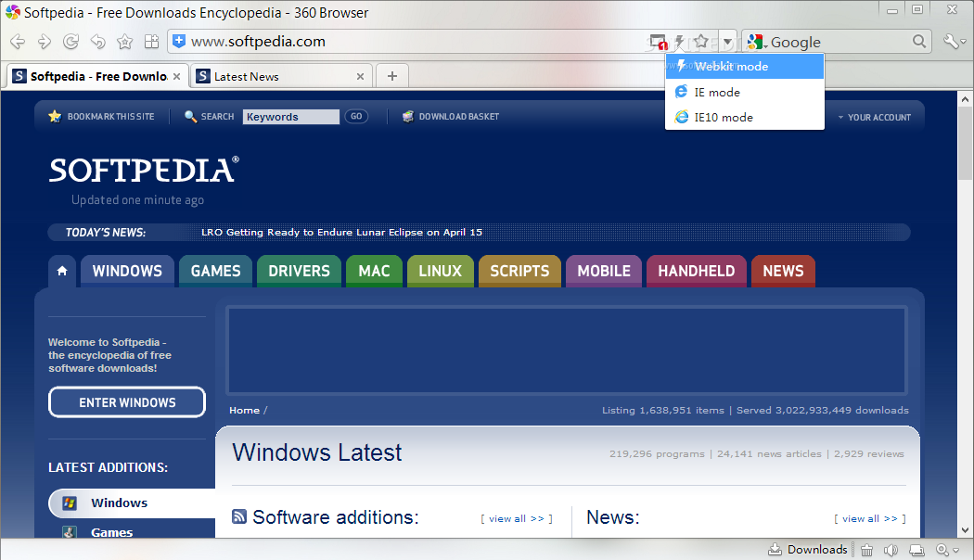Expand the address bar history dropdown arrow
The height and width of the screenshot is (560, 974).
pos(727,42)
